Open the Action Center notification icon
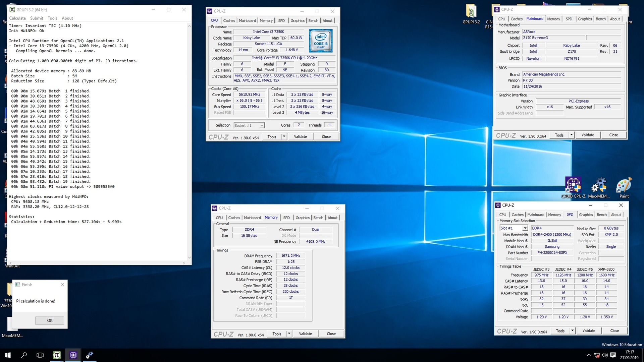644x362 pixels. point(613,355)
